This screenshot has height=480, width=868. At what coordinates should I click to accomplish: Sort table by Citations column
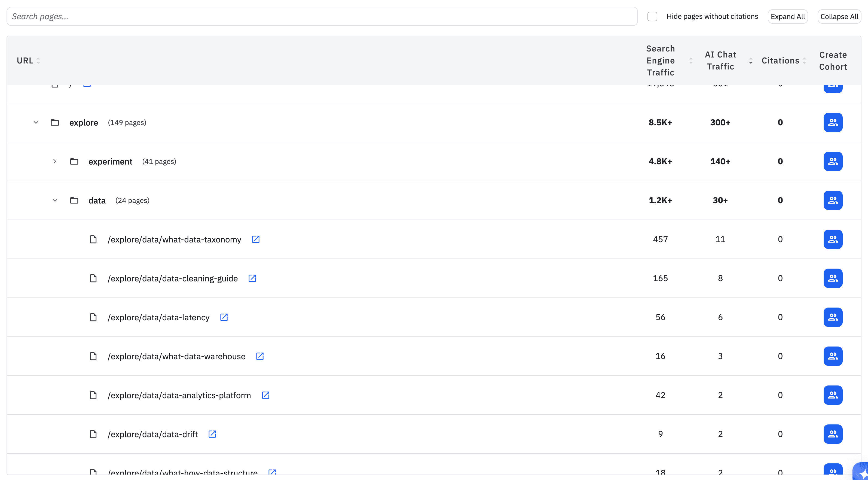click(x=805, y=61)
